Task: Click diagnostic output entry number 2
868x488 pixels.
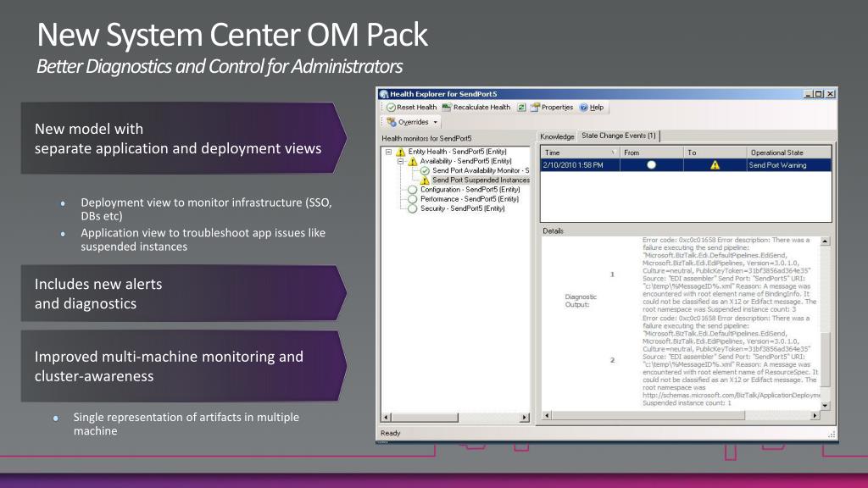Action: pyautogui.click(x=612, y=360)
